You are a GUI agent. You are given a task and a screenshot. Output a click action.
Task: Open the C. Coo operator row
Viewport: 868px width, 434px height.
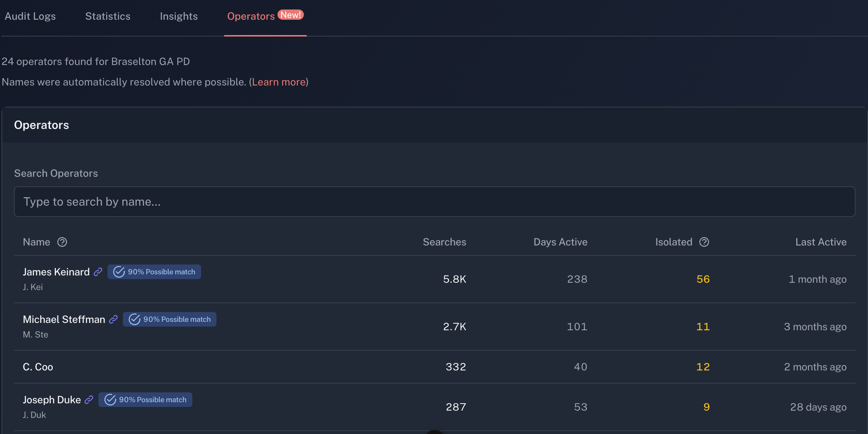tap(38, 367)
